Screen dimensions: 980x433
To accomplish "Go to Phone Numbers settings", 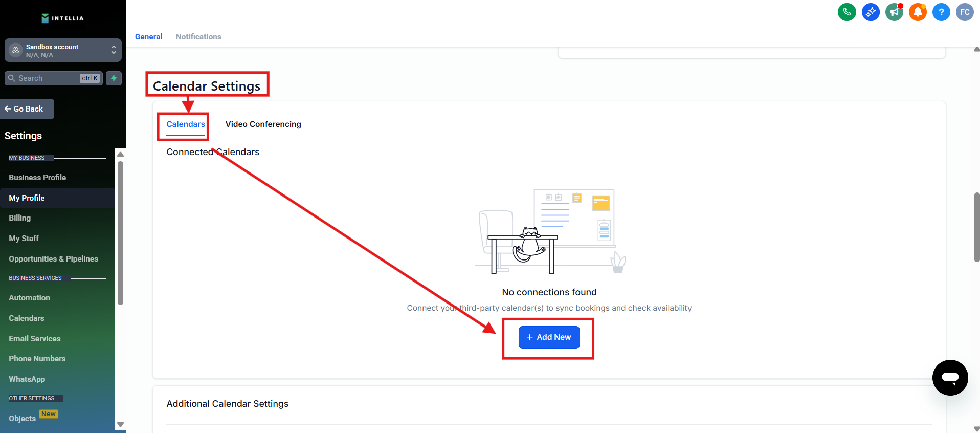I will 37,359.
